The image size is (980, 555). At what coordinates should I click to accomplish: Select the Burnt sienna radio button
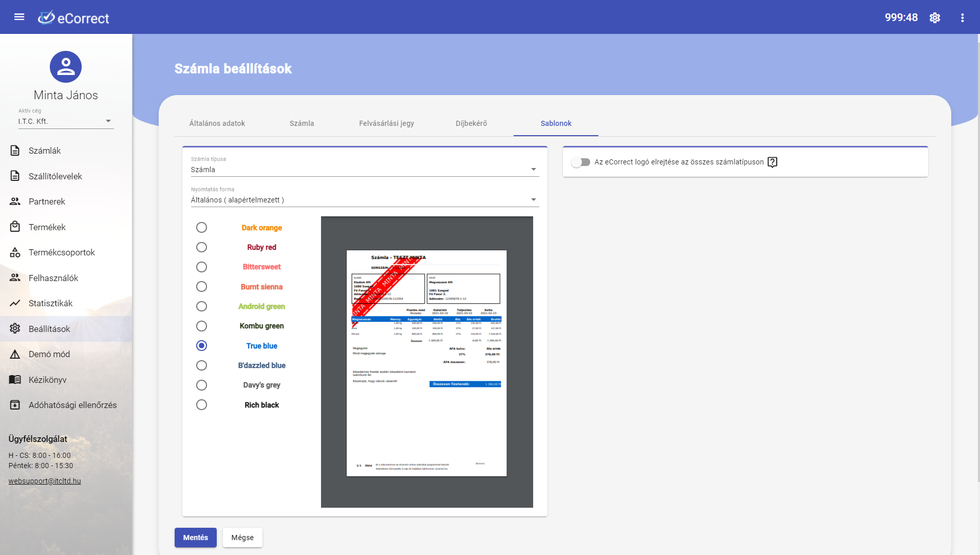click(x=201, y=287)
